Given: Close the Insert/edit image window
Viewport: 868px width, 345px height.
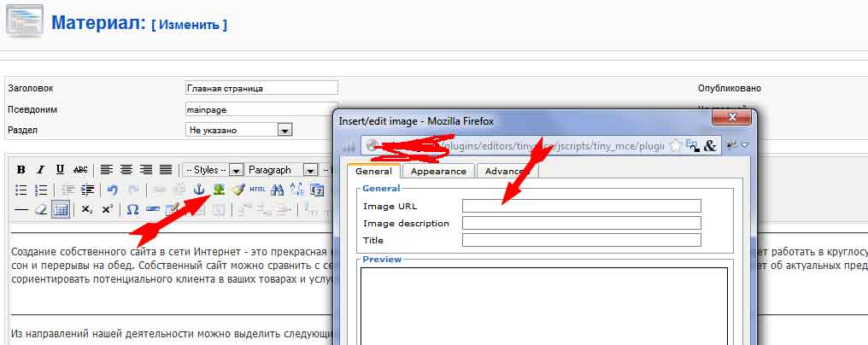Looking at the screenshot, I should [731, 117].
